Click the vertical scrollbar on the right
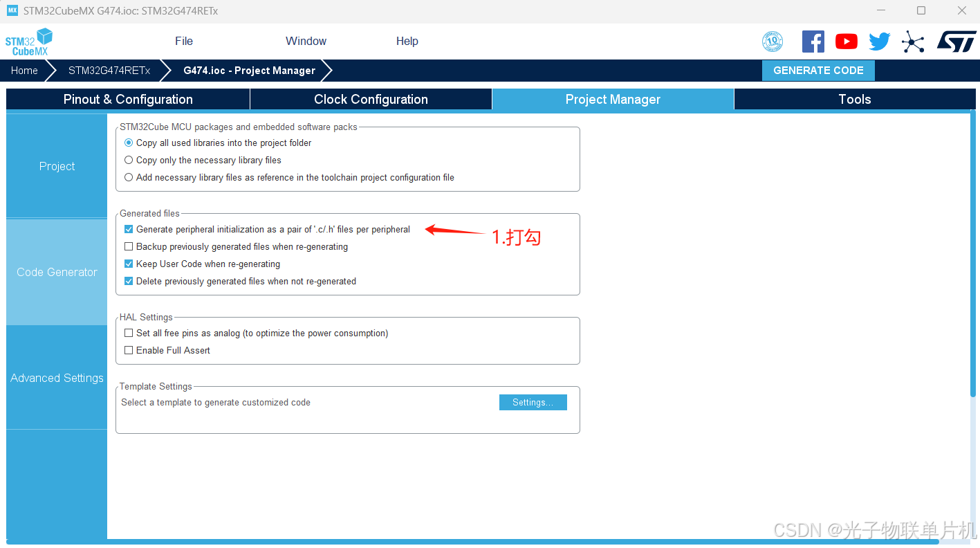Screen dimensions: 980x548 click(x=974, y=253)
